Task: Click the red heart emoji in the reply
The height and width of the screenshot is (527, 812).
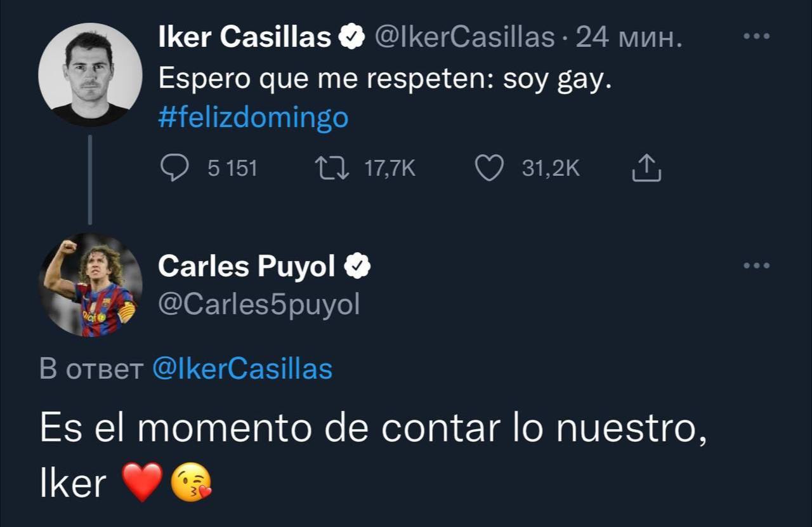Action: (142, 483)
